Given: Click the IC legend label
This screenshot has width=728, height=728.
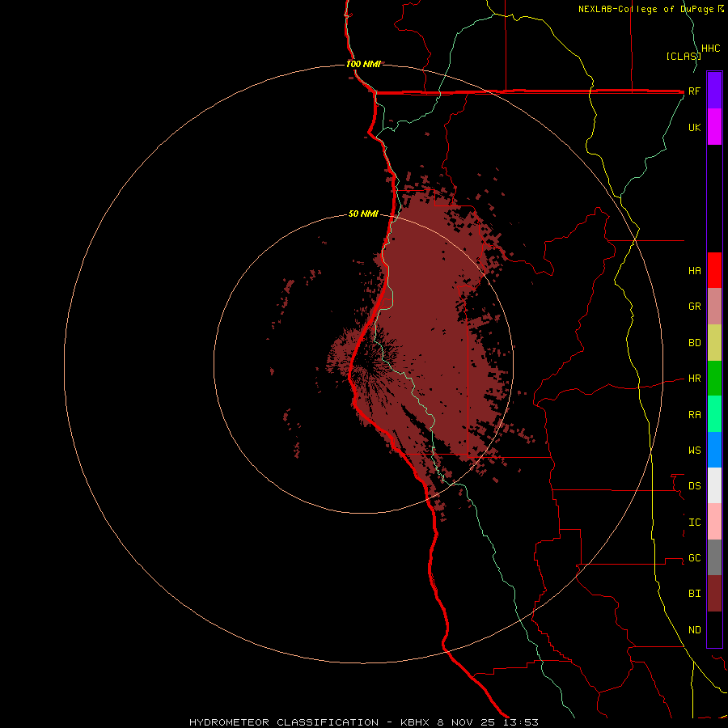Looking at the screenshot, I should click(x=695, y=523).
